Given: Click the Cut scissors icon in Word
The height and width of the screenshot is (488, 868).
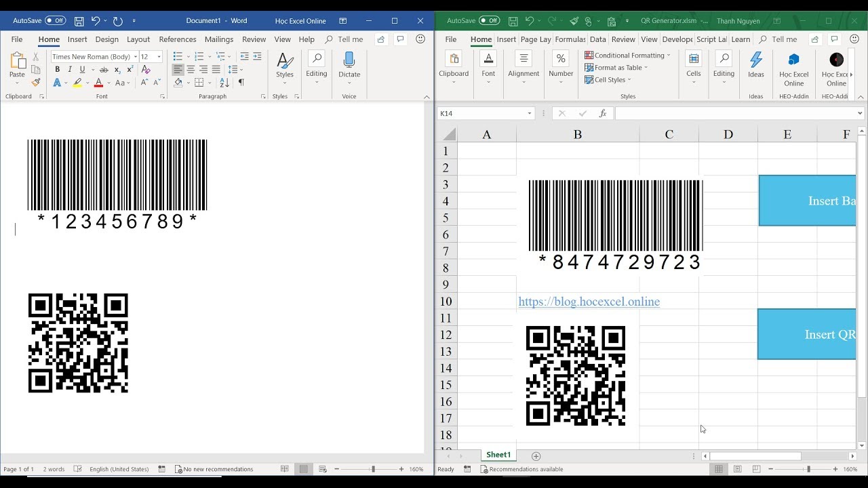Looking at the screenshot, I should point(36,57).
